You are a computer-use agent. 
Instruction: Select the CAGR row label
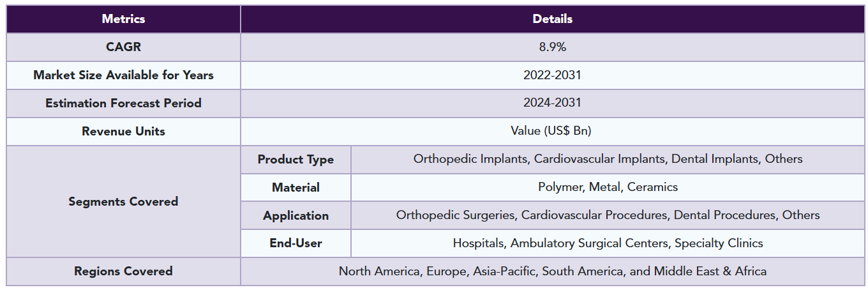(123, 47)
